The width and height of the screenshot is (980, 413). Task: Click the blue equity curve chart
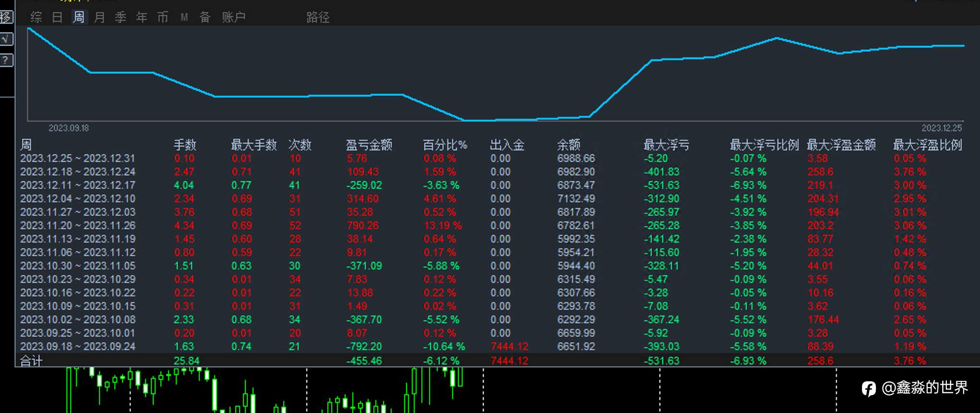point(496,73)
